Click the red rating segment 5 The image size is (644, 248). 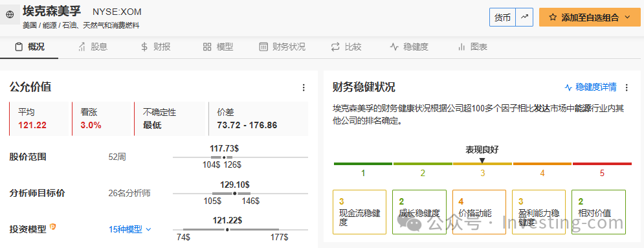click(x=602, y=164)
